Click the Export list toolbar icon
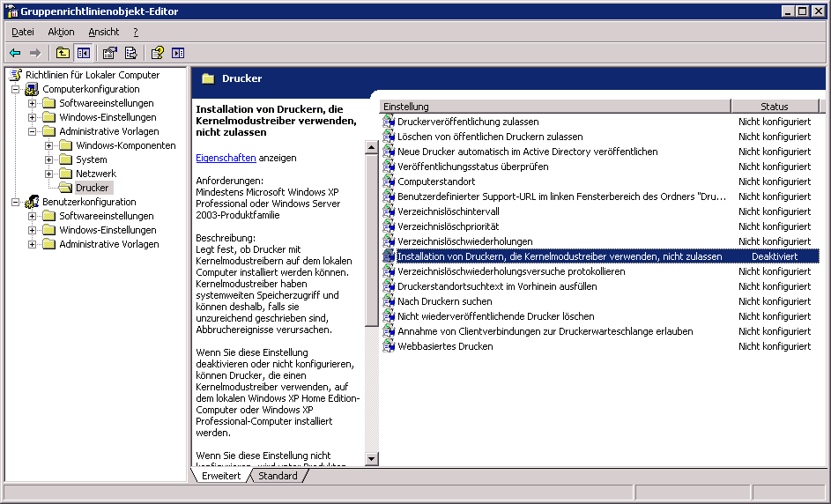831x504 pixels. [x=131, y=53]
